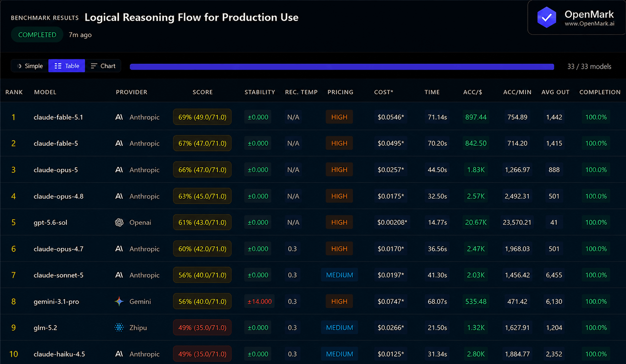Select the 20.67K ACC/$ value
Image resolution: width=626 pixels, height=364 pixels.
(476, 223)
